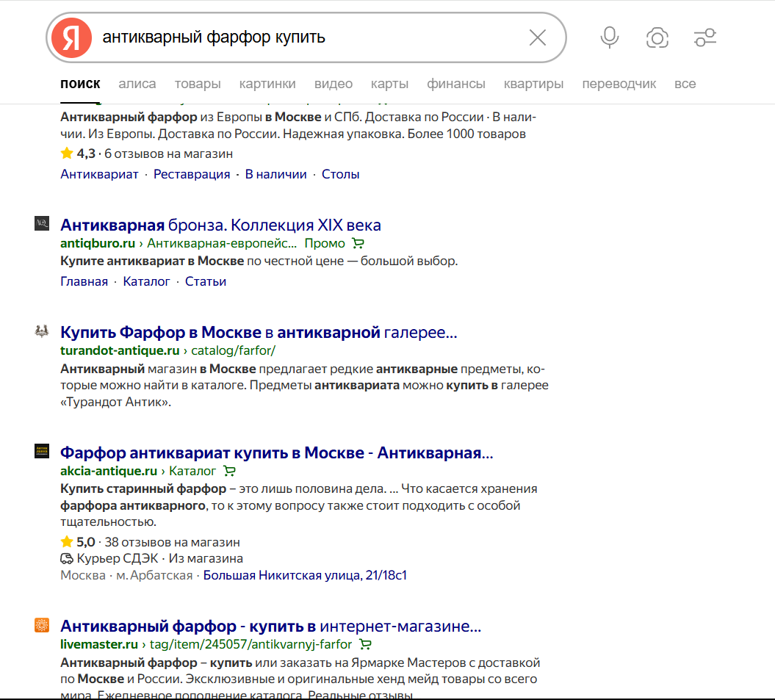The width and height of the screenshot is (775, 700).
Task: Open the переводчик tab
Action: click(x=619, y=84)
